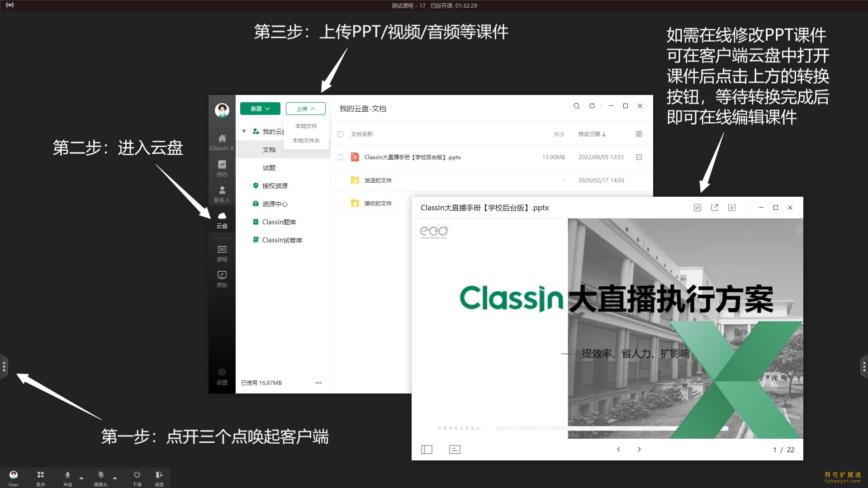Viewport: 868px width, 488px height.
Task: Click the profile avatar in ClassIn sidebar
Action: pos(222,110)
